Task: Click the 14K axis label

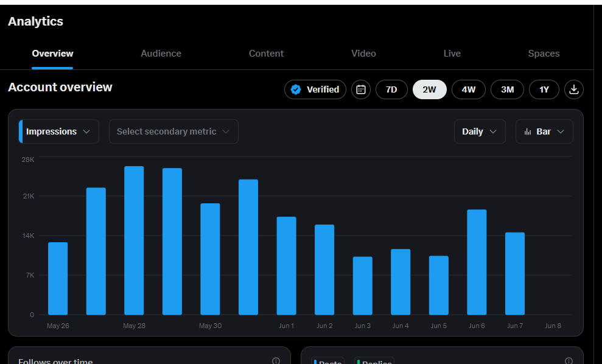Action: pyautogui.click(x=29, y=236)
